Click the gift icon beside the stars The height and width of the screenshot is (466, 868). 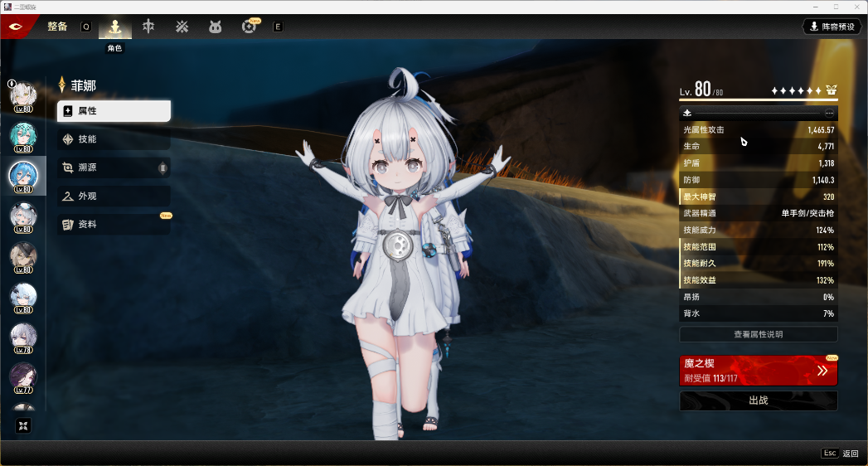tap(831, 90)
